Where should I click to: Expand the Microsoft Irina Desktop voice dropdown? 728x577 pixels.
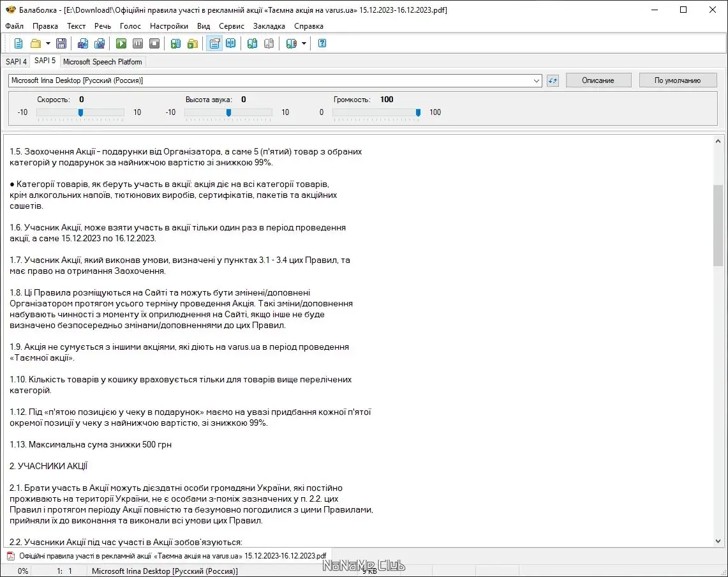[536, 81]
